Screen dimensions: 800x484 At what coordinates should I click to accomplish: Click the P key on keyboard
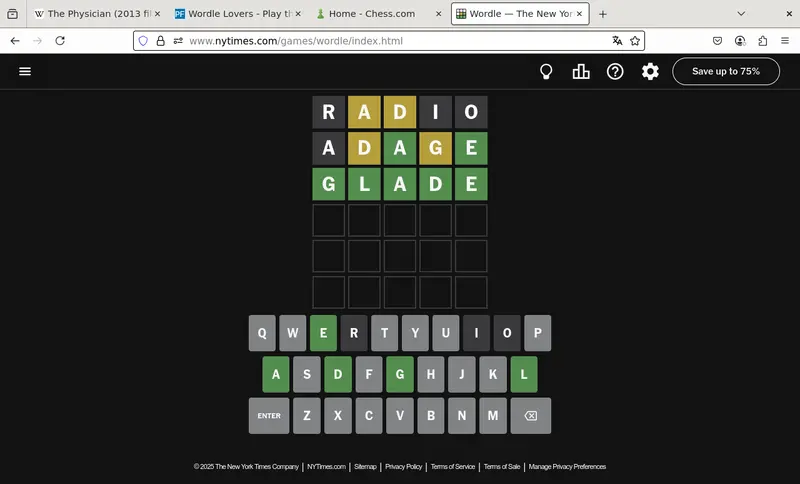click(537, 333)
